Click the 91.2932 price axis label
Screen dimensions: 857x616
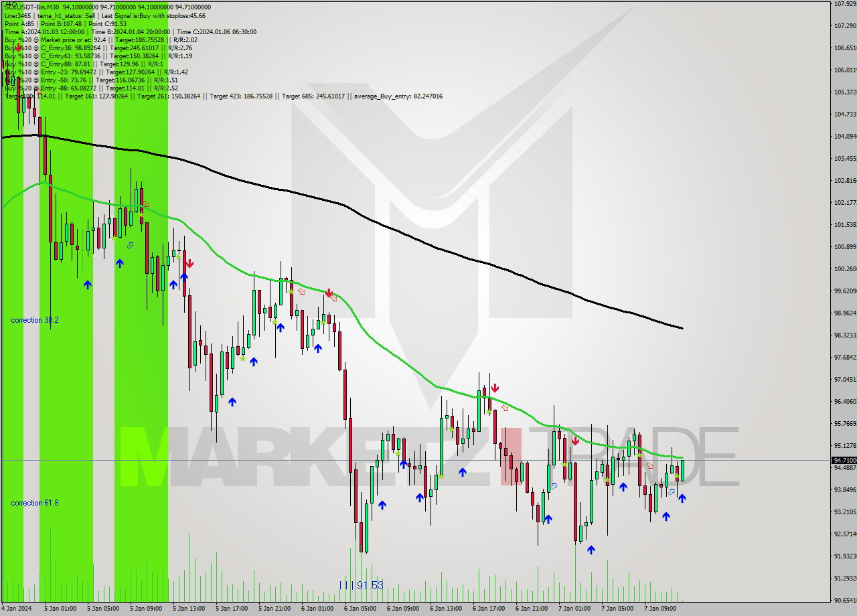(844, 578)
